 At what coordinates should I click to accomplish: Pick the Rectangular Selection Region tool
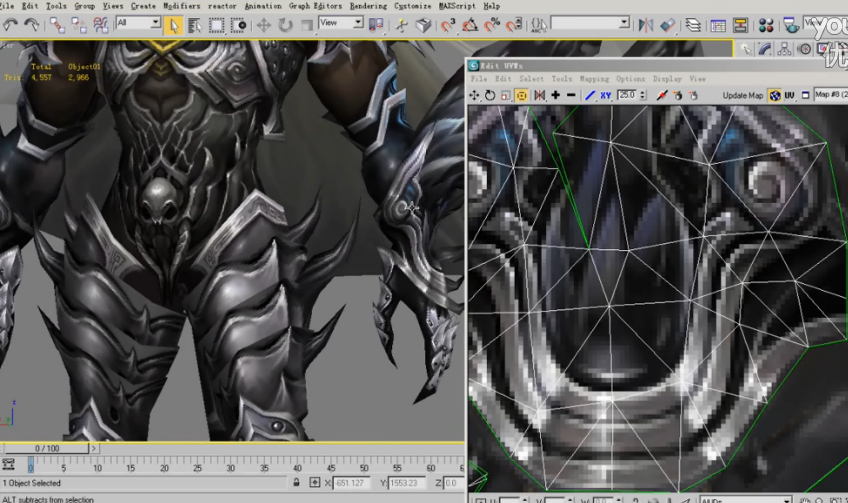[x=216, y=25]
